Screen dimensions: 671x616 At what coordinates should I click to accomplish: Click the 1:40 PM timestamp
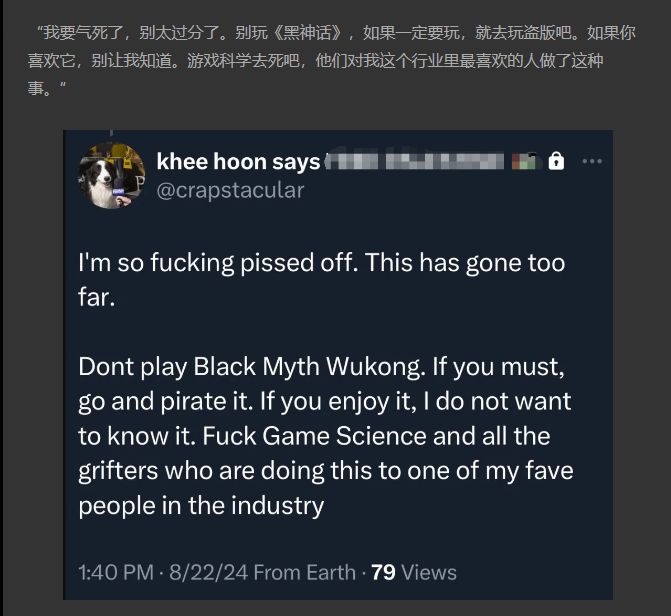[x=116, y=572]
